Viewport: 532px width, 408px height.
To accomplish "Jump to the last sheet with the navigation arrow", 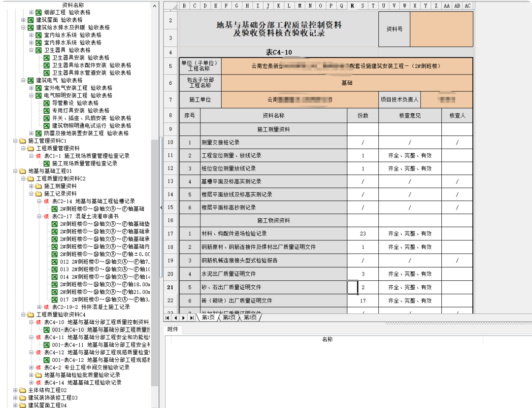I will (x=192, y=318).
